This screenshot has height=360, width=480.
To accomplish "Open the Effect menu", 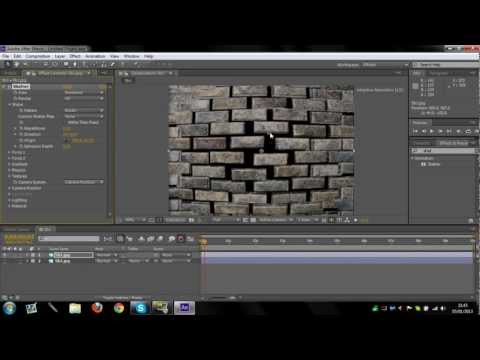I will coord(75,56).
